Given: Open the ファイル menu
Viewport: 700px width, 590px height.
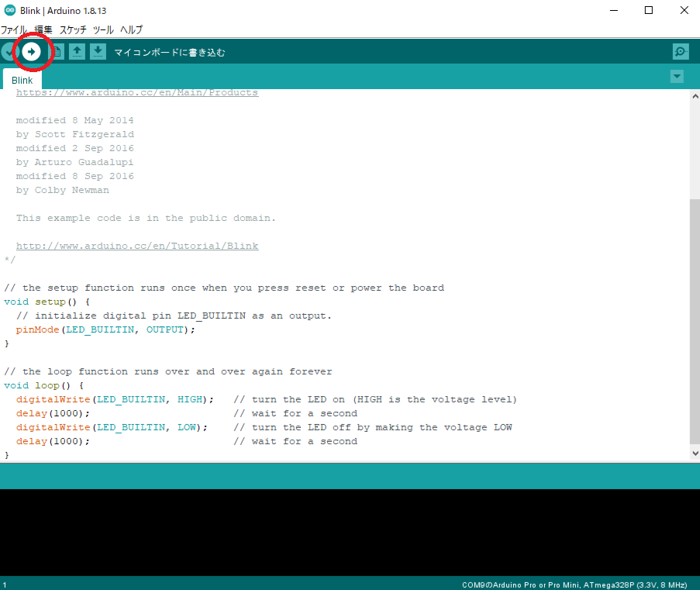Looking at the screenshot, I should 14,30.
